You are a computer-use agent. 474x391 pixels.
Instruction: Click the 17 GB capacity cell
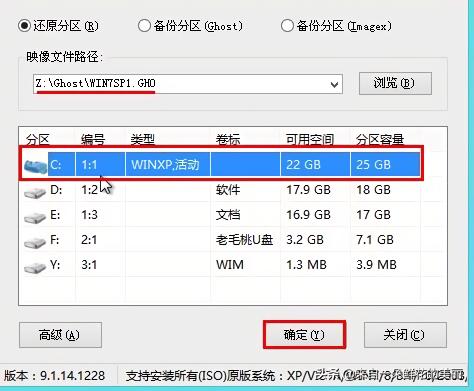click(x=373, y=215)
